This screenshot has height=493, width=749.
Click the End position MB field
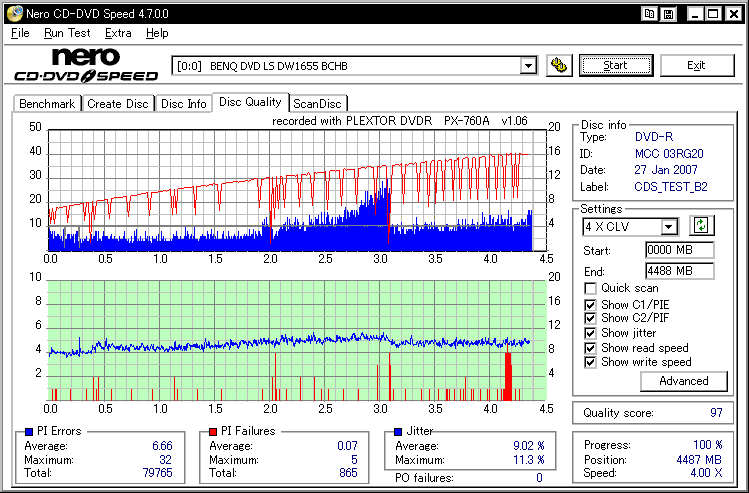point(679,271)
